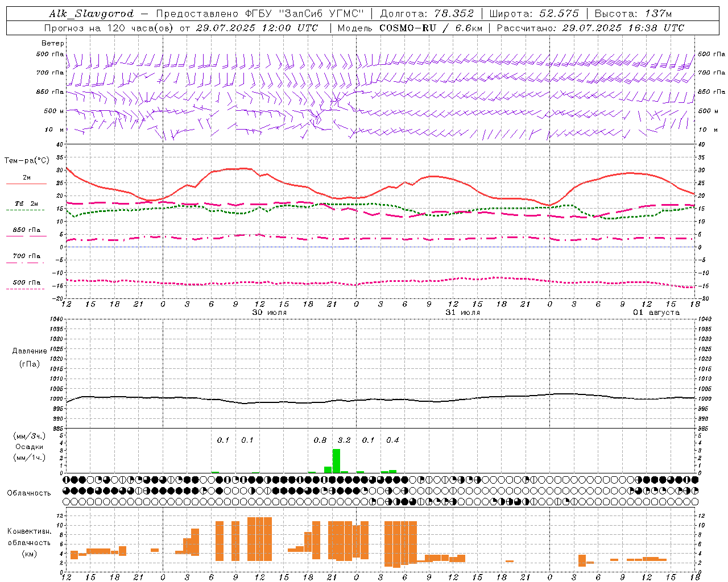
Task: Click the Давление pressure axis label
Action: point(30,351)
